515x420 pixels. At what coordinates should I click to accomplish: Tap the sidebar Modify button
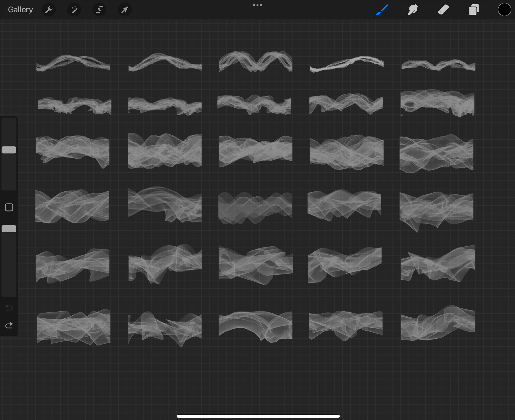click(9, 207)
